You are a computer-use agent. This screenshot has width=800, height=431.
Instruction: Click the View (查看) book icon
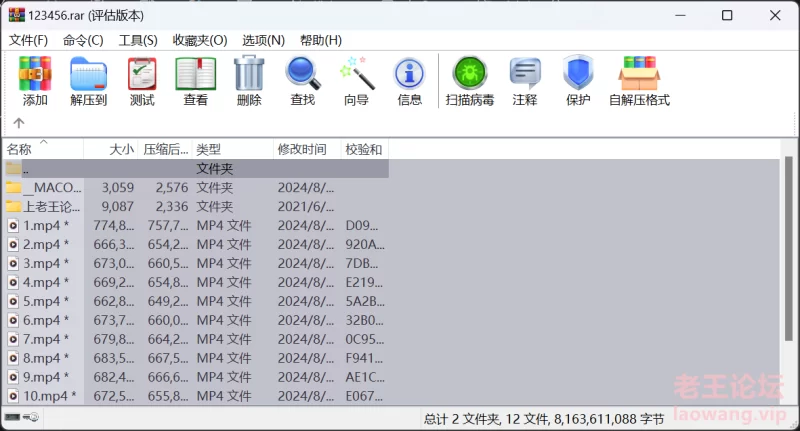click(195, 74)
